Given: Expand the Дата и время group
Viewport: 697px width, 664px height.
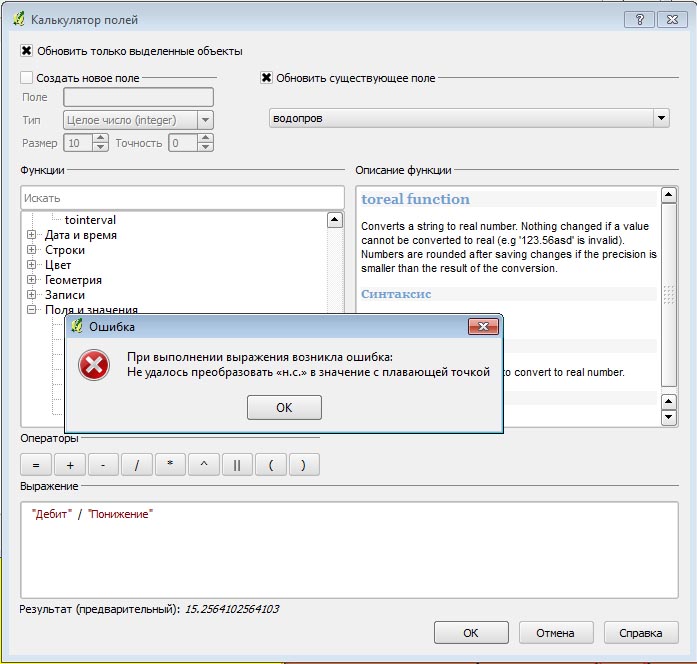Looking at the screenshot, I should (31, 234).
